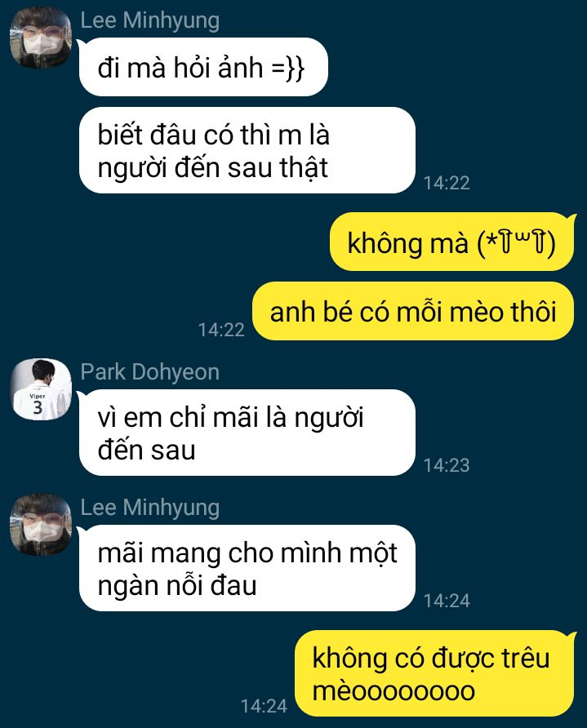The width and height of the screenshot is (587, 728).
Task: Tap the Park Dohyeon sender name
Action: [x=149, y=372]
